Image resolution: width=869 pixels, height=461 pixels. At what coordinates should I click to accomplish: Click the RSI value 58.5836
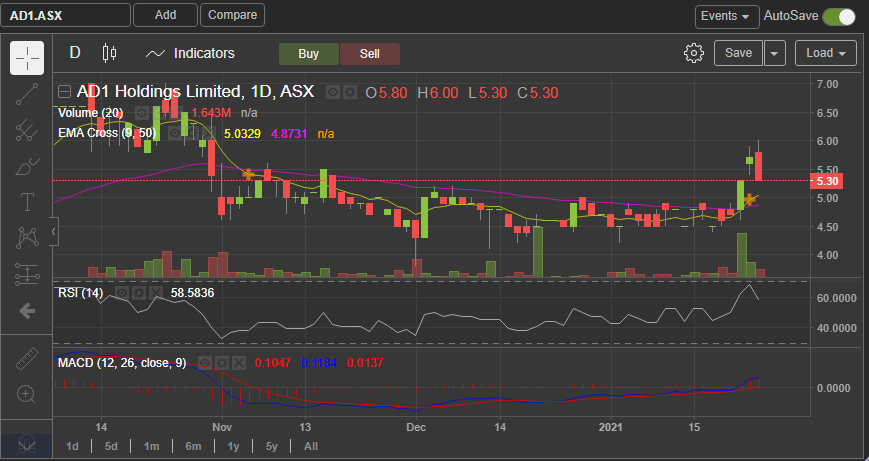(192, 293)
